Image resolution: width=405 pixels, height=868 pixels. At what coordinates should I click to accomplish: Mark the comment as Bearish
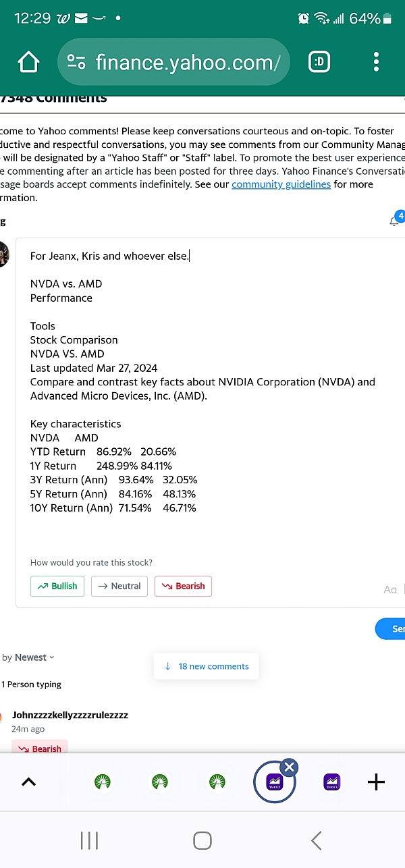click(x=183, y=586)
